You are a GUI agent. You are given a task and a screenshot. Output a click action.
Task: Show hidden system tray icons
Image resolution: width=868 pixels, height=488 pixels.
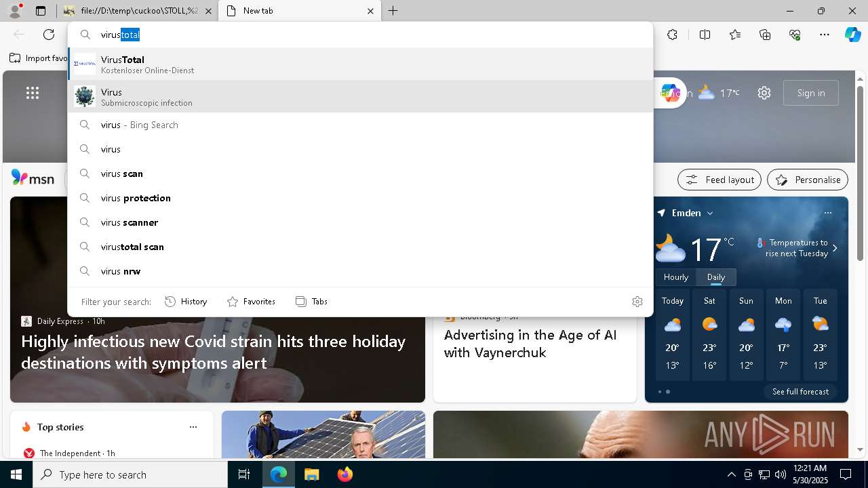[731, 474]
